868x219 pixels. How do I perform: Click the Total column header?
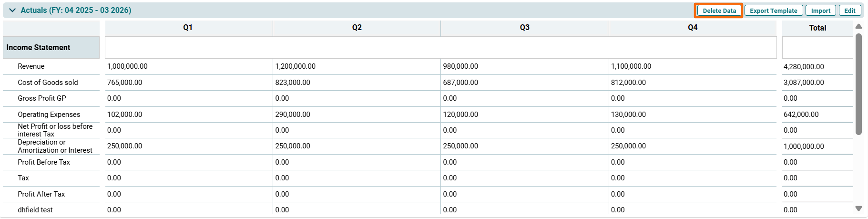click(x=817, y=28)
